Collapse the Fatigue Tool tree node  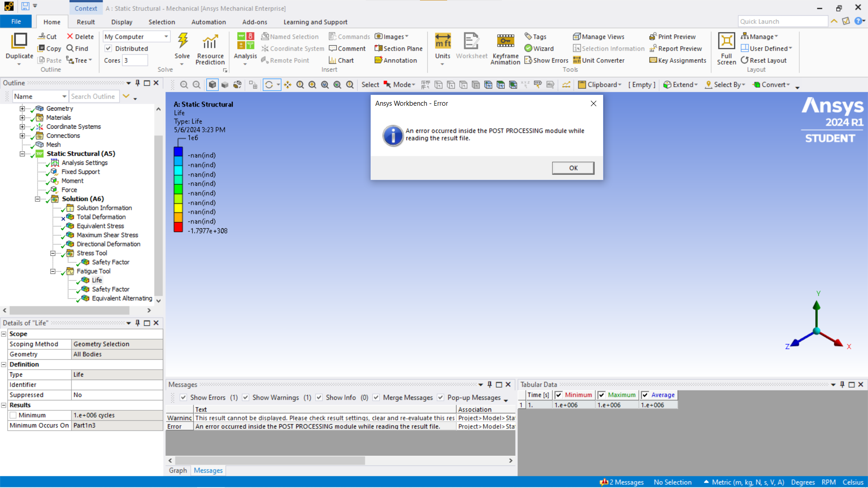click(x=53, y=271)
